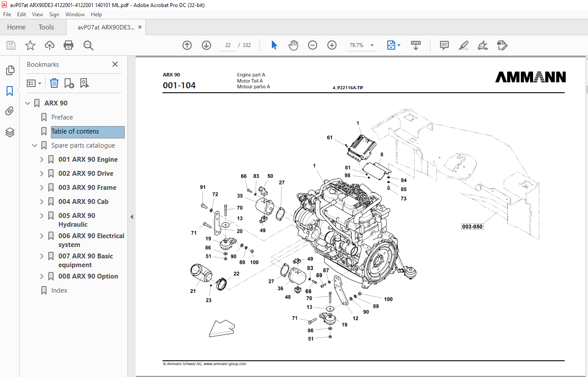
Task: Switch to the Tools tab
Action: pos(46,27)
